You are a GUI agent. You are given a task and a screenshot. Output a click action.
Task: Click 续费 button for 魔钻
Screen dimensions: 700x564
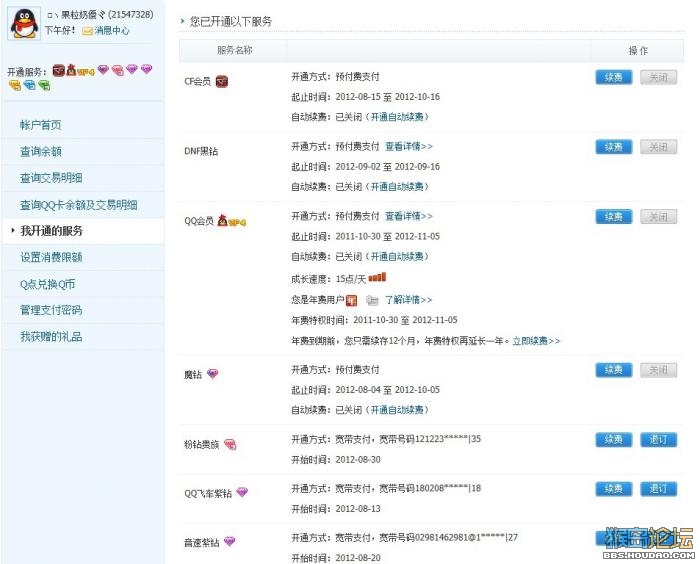point(613,370)
